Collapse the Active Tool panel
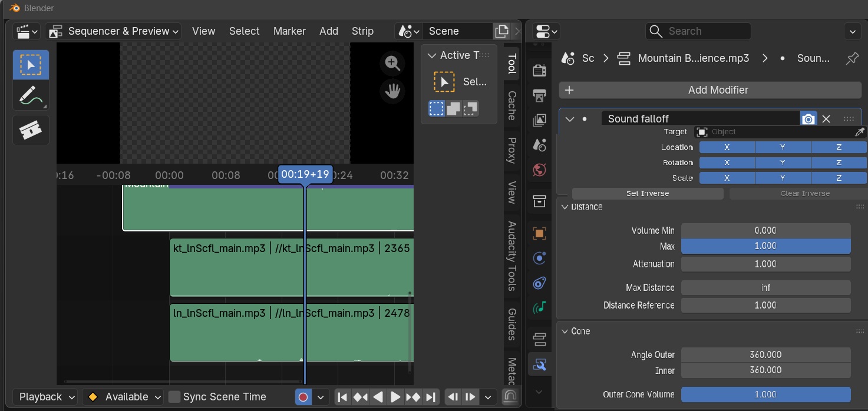The height and width of the screenshot is (411, 868). point(431,55)
